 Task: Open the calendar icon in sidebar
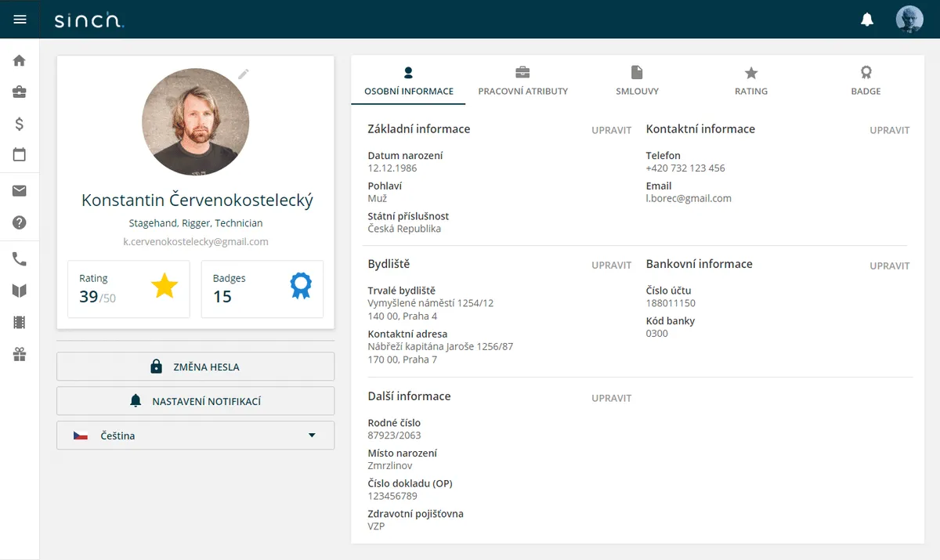(20, 155)
